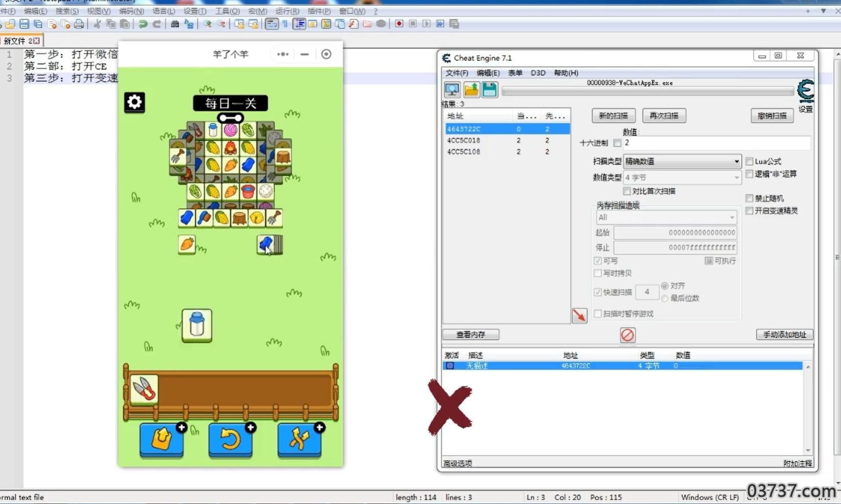Open Cheat Engine settings logo
The width and height of the screenshot is (841, 504).
click(x=805, y=91)
